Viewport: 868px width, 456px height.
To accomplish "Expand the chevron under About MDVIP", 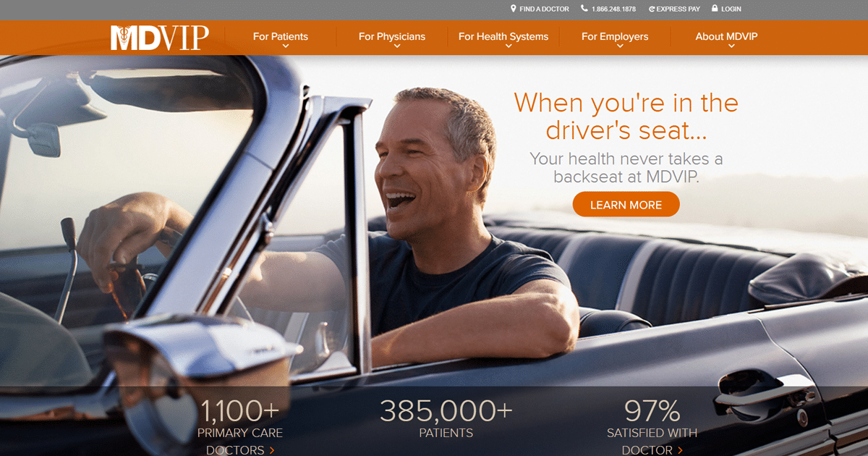I will click(731, 46).
